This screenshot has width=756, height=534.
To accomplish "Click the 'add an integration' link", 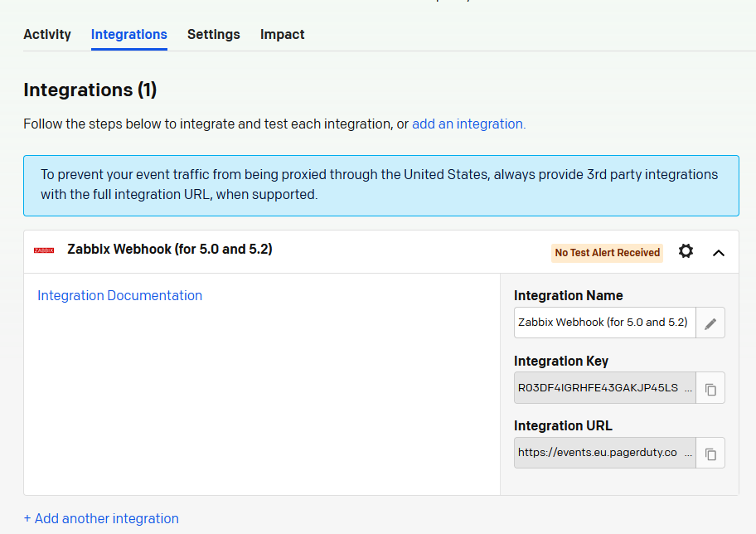I will [x=468, y=124].
